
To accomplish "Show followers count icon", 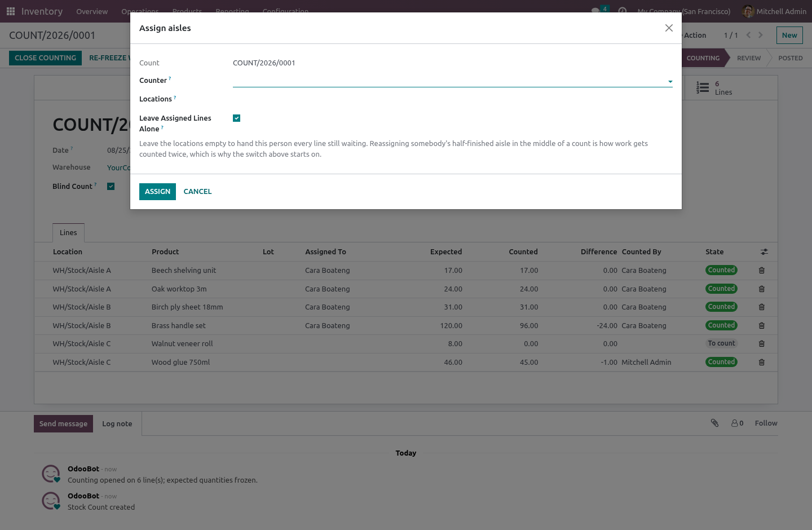I will [x=737, y=423].
